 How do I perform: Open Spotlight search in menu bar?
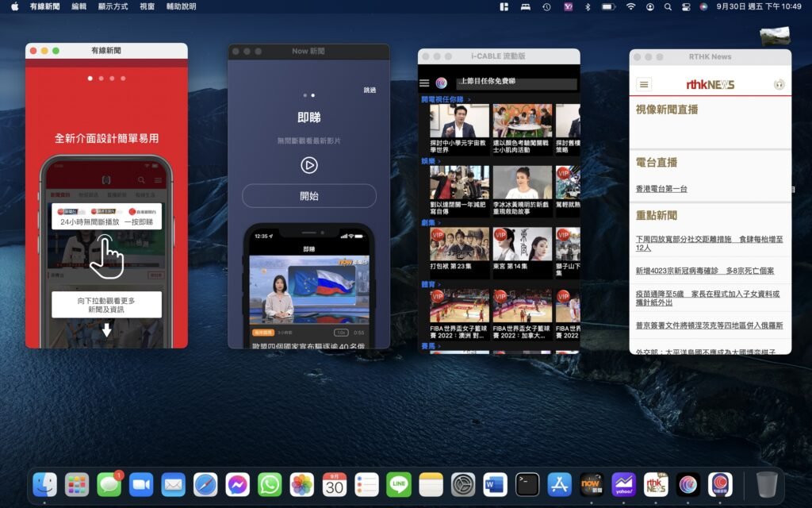click(x=668, y=6)
